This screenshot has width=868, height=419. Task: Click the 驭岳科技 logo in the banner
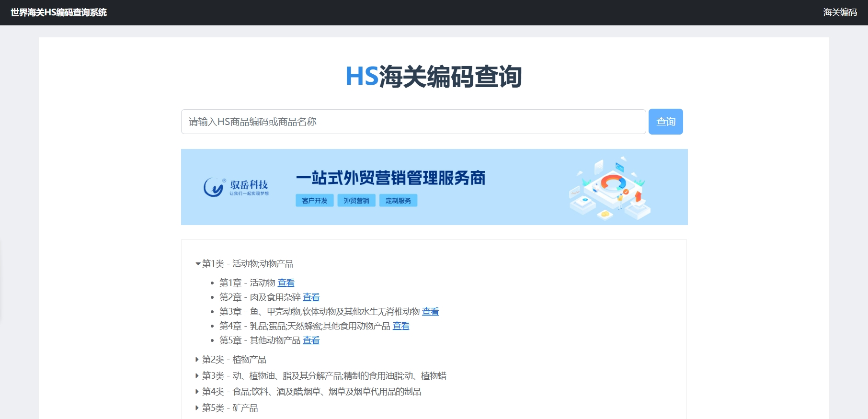click(x=236, y=187)
